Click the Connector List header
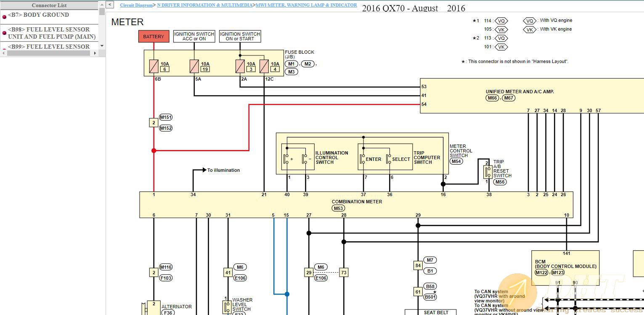The height and width of the screenshot is (315, 644). (49, 5)
